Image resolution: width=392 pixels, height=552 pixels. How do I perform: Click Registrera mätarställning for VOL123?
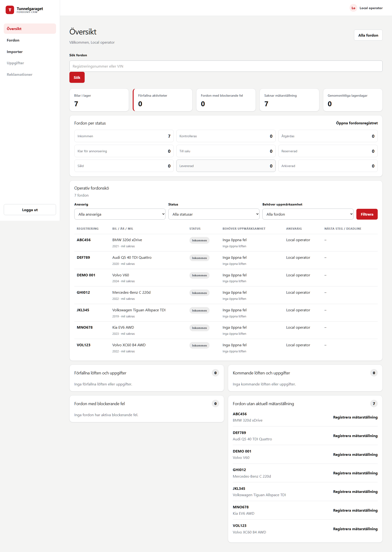click(355, 529)
